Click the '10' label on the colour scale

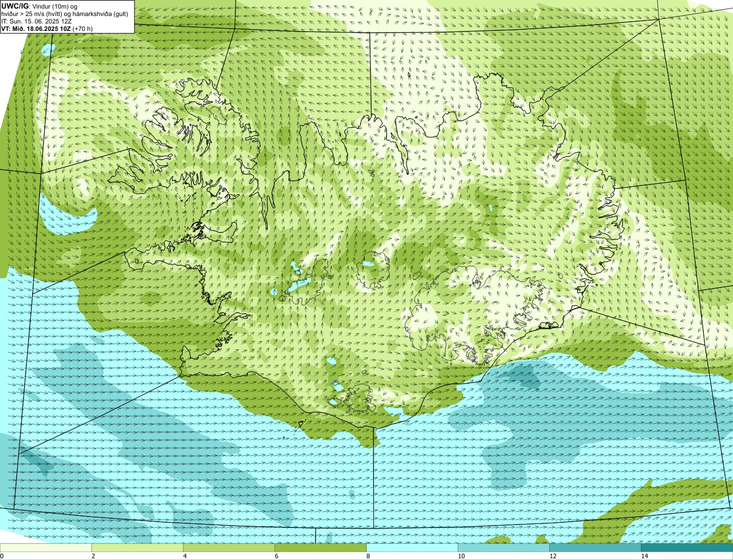pos(460,556)
